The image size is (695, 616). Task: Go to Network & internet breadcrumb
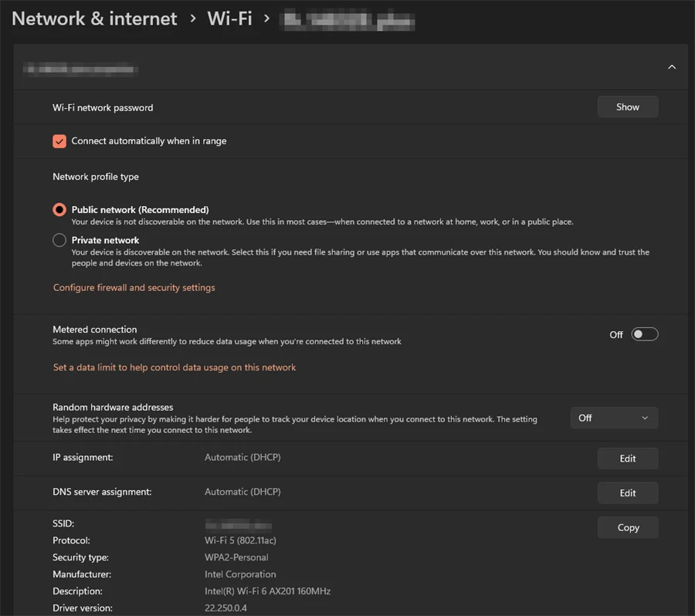pyautogui.click(x=94, y=19)
